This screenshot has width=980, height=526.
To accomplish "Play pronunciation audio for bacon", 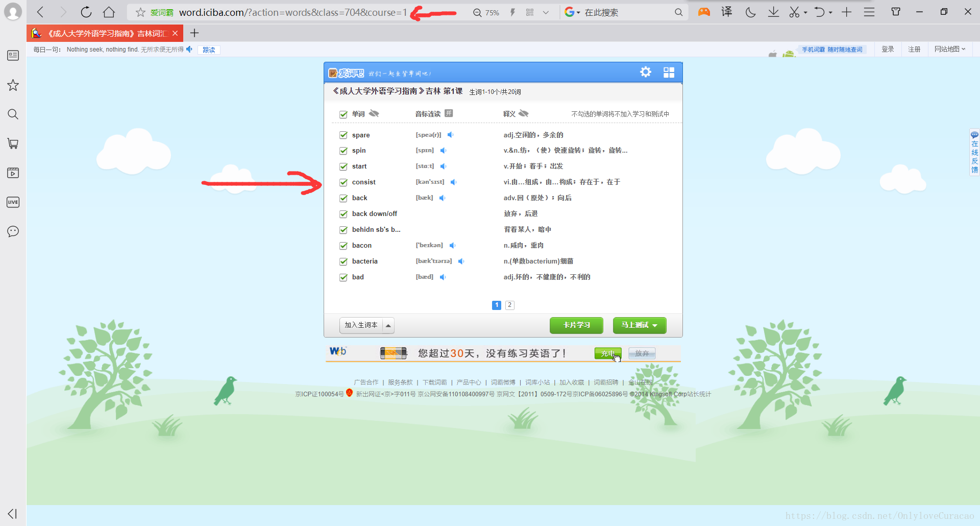I will tap(452, 246).
